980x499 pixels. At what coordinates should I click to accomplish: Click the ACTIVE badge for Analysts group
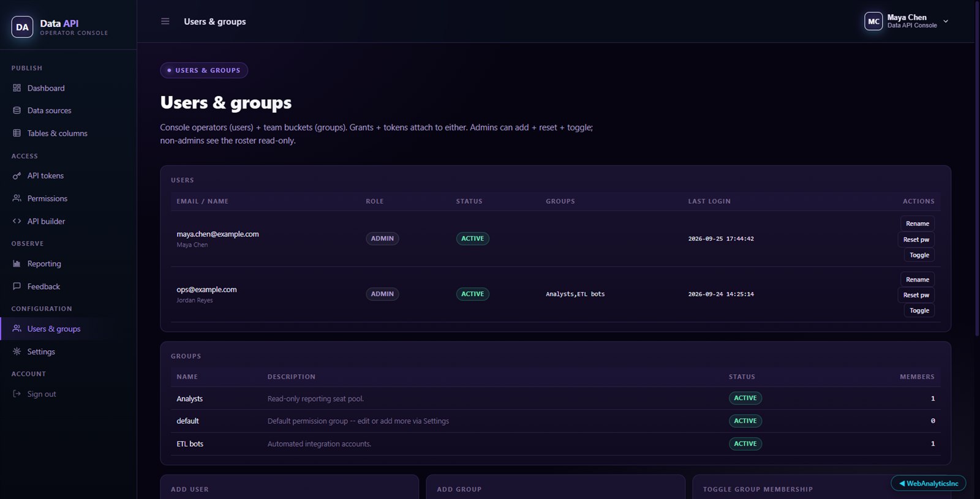point(745,398)
